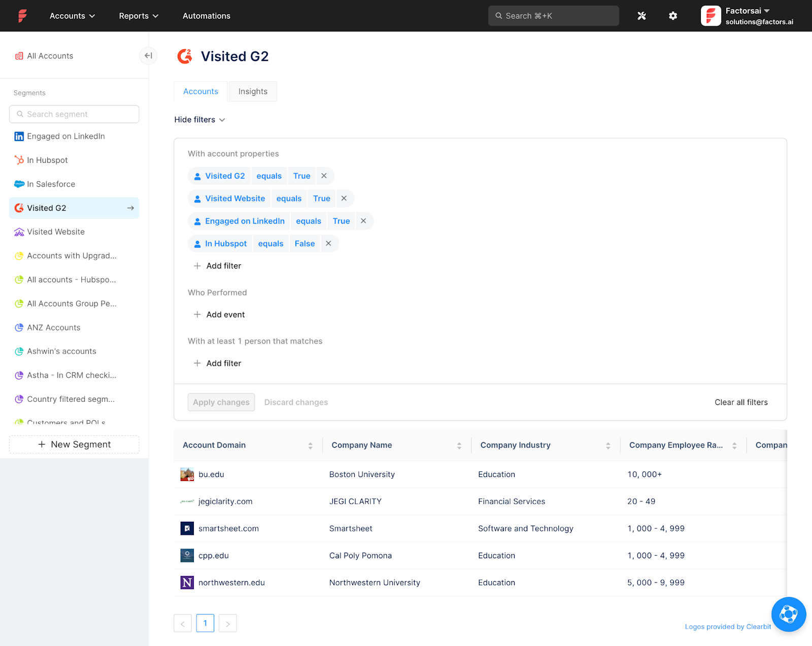This screenshot has height=646, width=812.
Task: Focus the global Search ⌘+K box
Action: click(554, 16)
